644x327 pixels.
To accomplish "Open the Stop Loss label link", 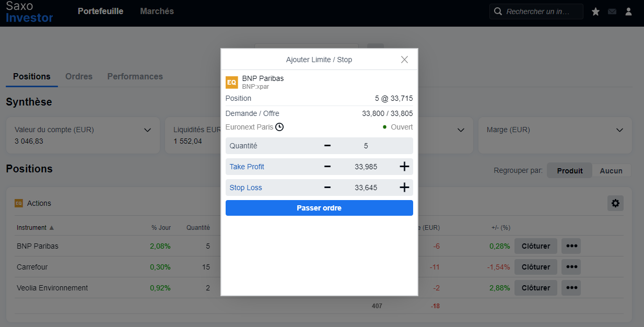I will pos(246,188).
